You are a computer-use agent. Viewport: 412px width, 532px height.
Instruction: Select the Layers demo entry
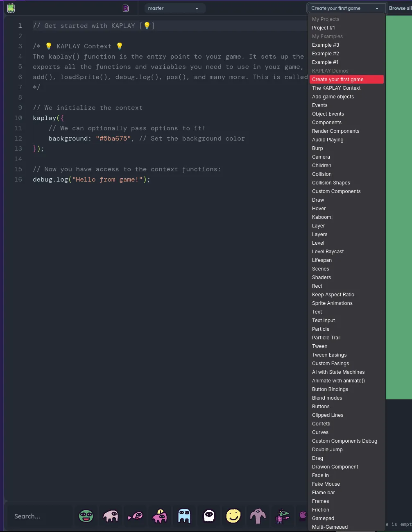pyautogui.click(x=346, y=234)
